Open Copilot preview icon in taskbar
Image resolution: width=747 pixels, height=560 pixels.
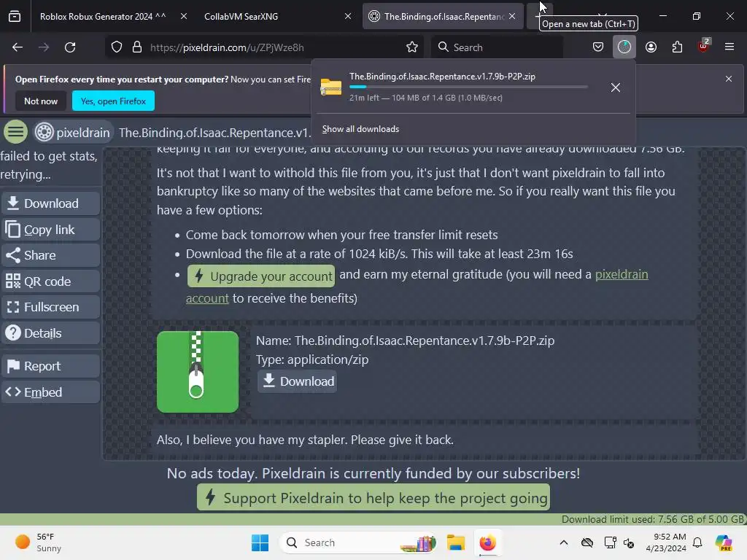point(723,542)
